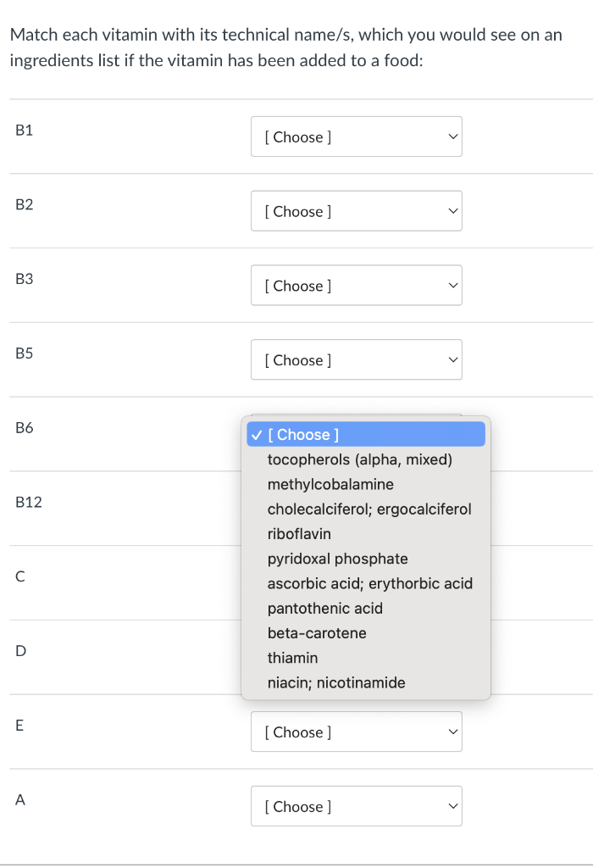Select methylcobalamine from the list
The height and width of the screenshot is (868, 593).
(x=330, y=485)
